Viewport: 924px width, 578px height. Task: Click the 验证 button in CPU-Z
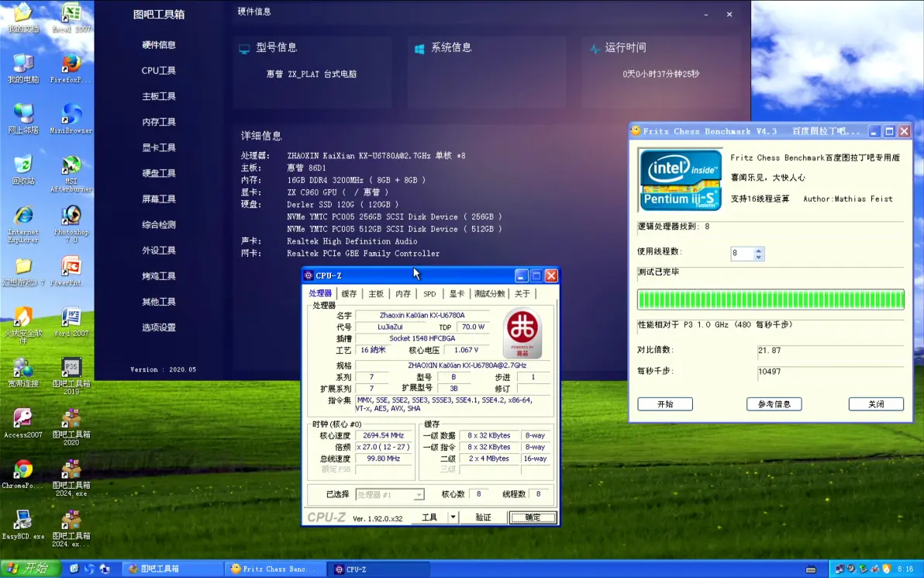483,517
